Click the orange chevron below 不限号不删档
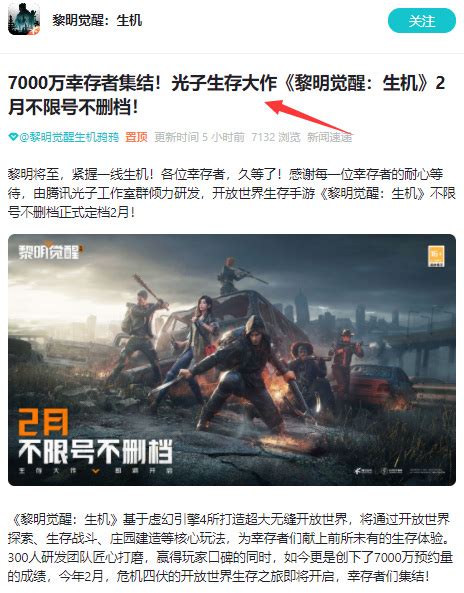The width and height of the screenshot is (464, 593). point(95,471)
